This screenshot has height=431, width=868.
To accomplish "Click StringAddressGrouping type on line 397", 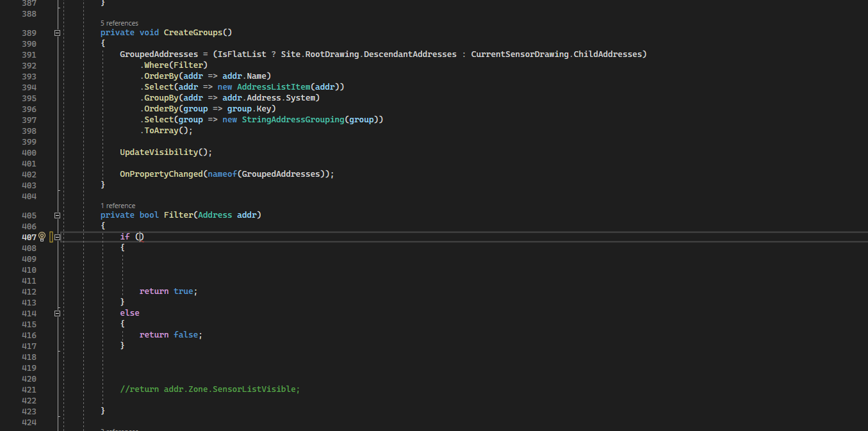I will point(293,120).
